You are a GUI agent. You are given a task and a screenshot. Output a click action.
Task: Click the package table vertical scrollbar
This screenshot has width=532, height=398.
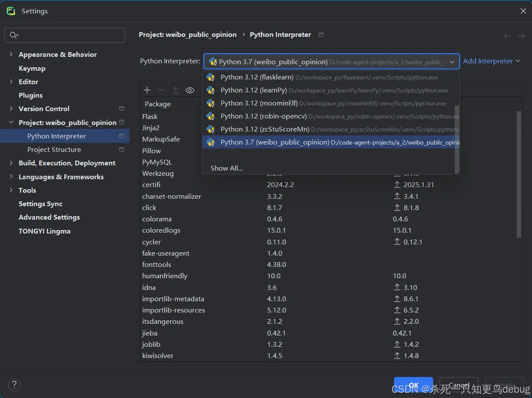519,174
